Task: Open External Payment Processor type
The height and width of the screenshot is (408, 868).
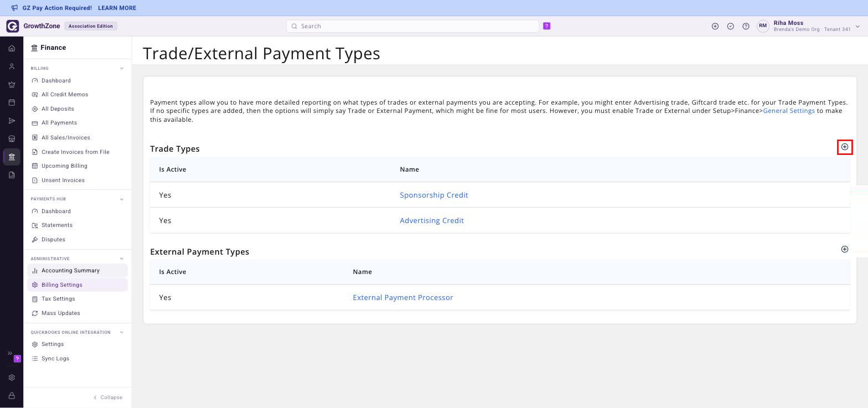Action: (x=403, y=297)
